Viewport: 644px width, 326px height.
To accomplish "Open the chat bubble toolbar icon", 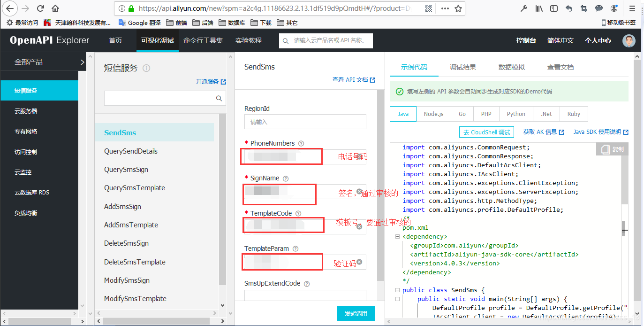I will point(599,8).
